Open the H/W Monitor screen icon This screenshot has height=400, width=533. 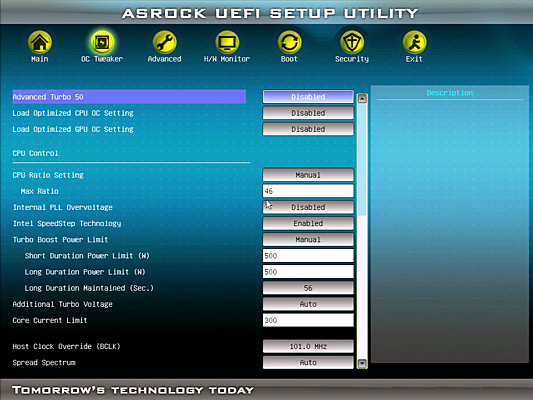tap(227, 42)
